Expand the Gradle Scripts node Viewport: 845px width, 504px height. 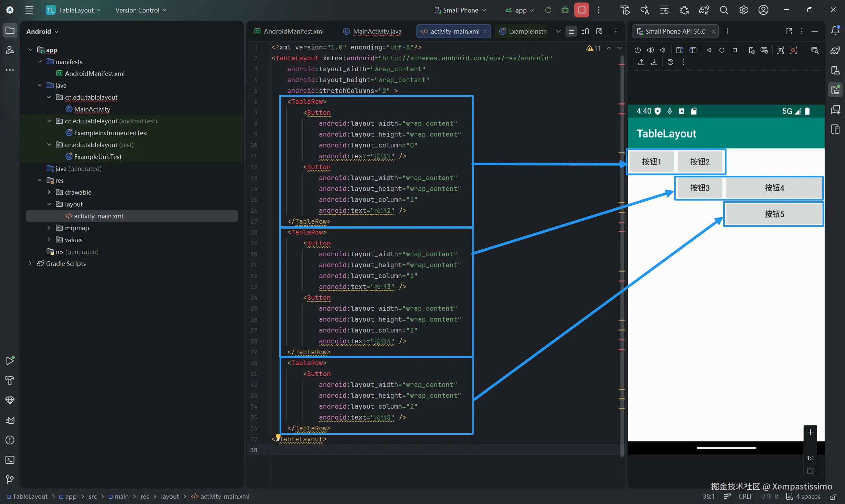pos(30,264)
